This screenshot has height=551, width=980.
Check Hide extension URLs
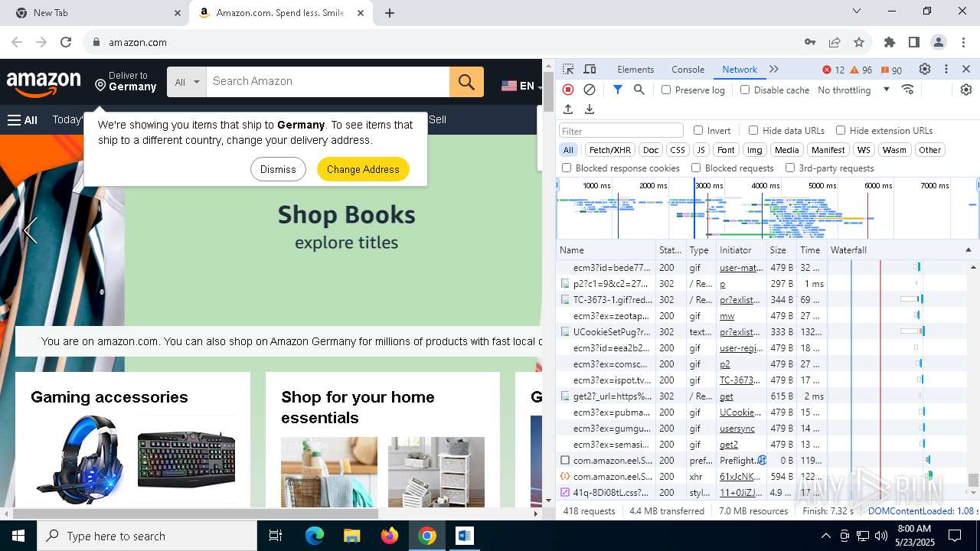(841, 130)
